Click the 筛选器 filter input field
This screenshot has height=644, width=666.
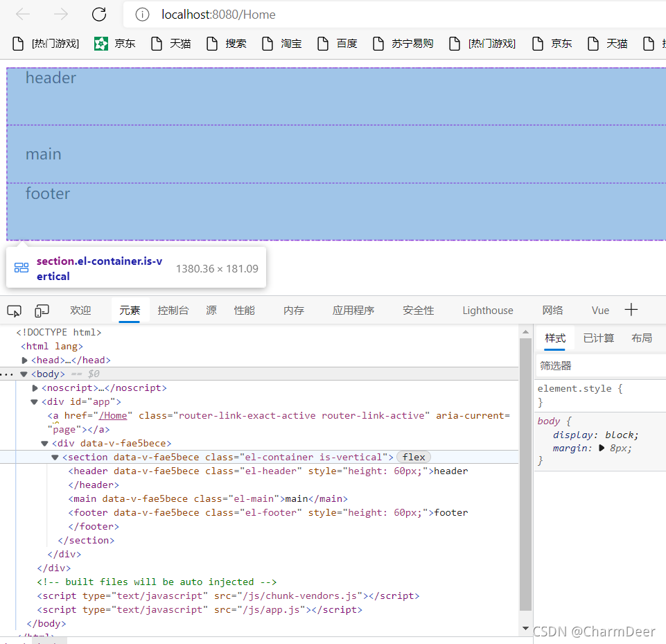click(601, 366)
